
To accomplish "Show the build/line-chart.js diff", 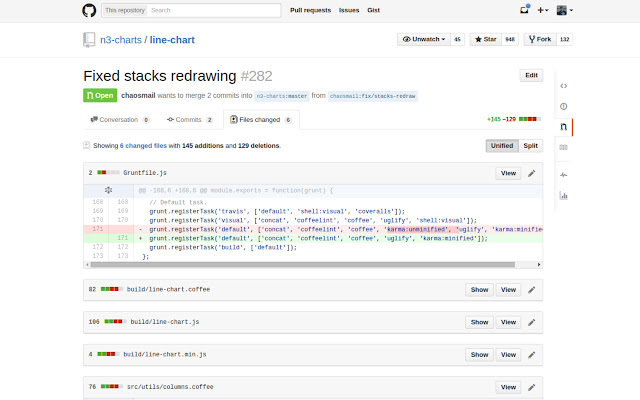I will click(479, 322).
